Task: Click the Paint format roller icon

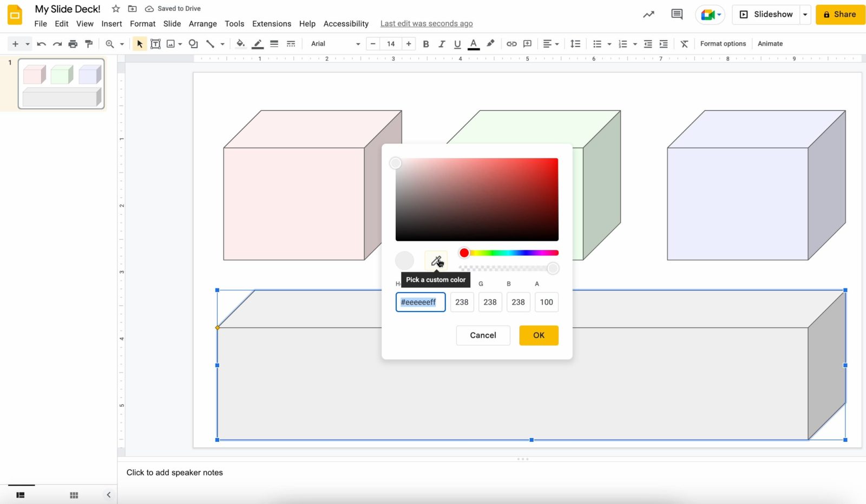Action: (x=89, y=44)
